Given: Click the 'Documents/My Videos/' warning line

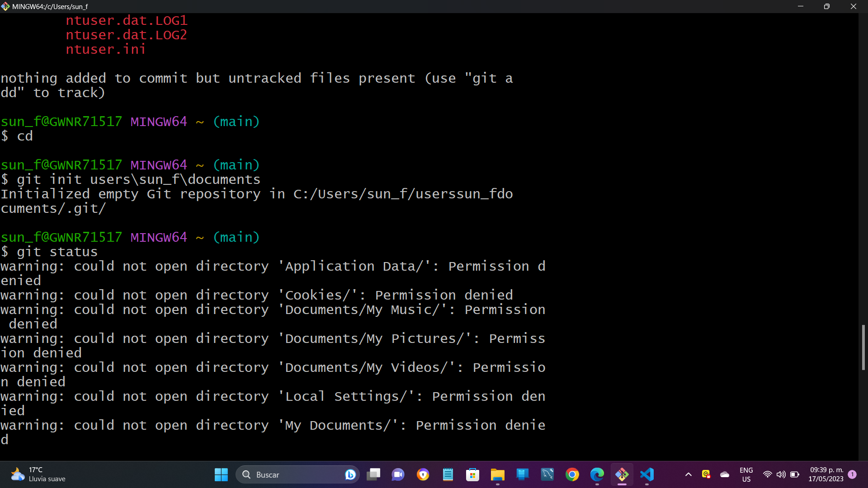Looking at the screenshot, I should [x=273, y=375].
